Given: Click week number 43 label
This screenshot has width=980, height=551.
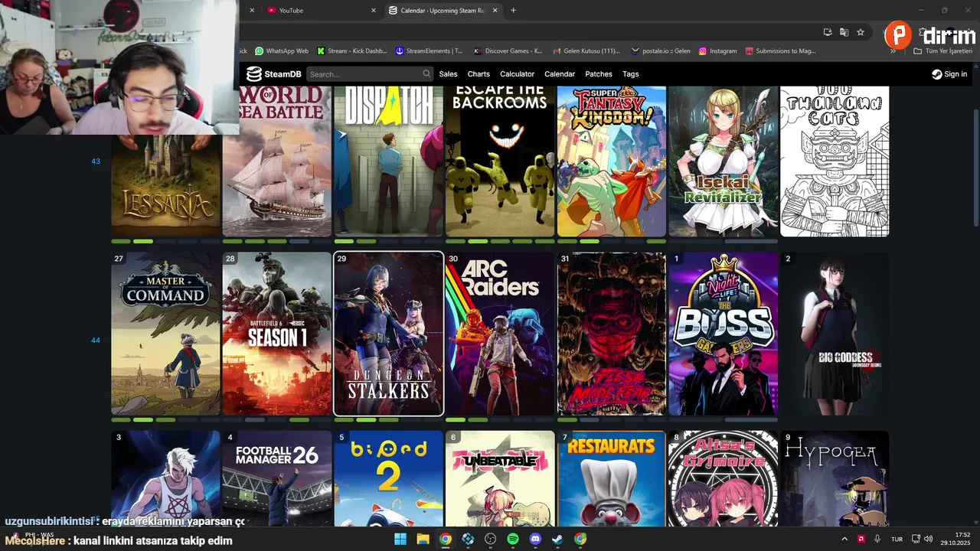Looking at the screenshot, I should click(x=96, y=161).
